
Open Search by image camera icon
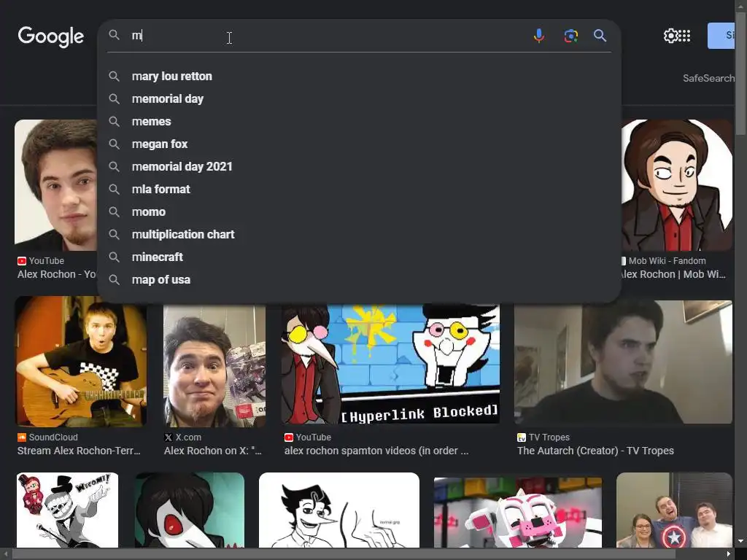(x=570, y=36)
